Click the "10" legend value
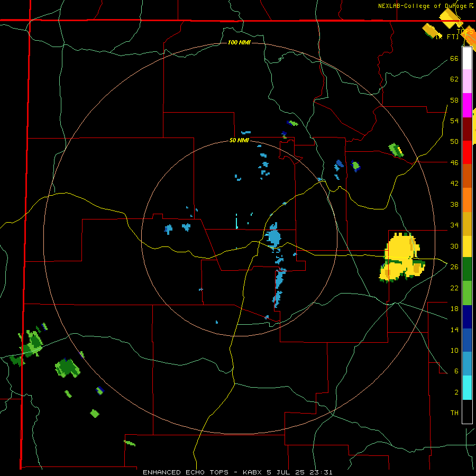Image resolution: width=476 pixels, height=476 pixels. click(454, 350)
